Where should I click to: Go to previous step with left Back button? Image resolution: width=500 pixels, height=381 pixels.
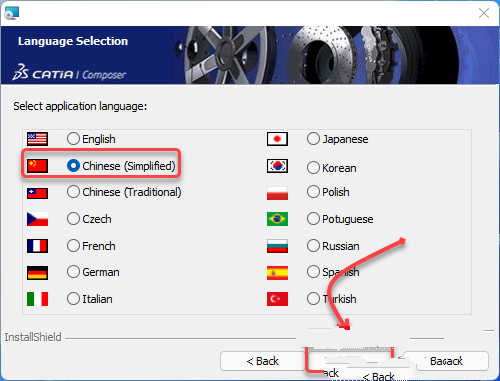[262, 361]
